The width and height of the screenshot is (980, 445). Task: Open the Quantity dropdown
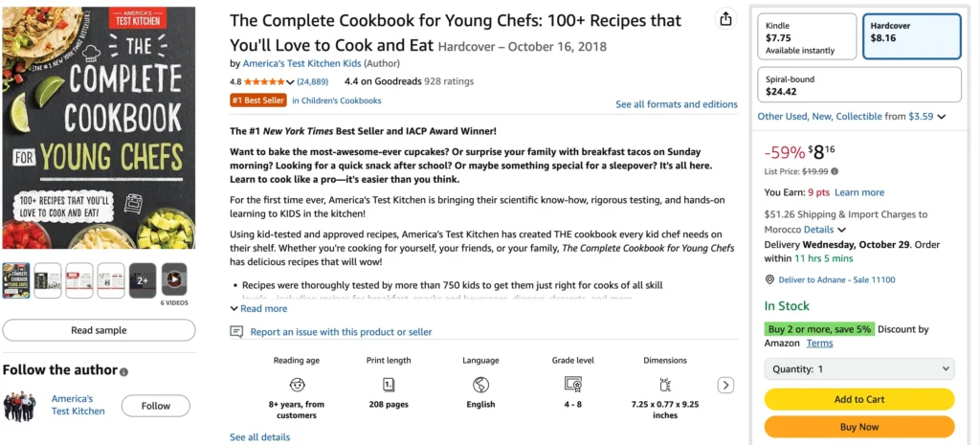[x=858, y=368]
